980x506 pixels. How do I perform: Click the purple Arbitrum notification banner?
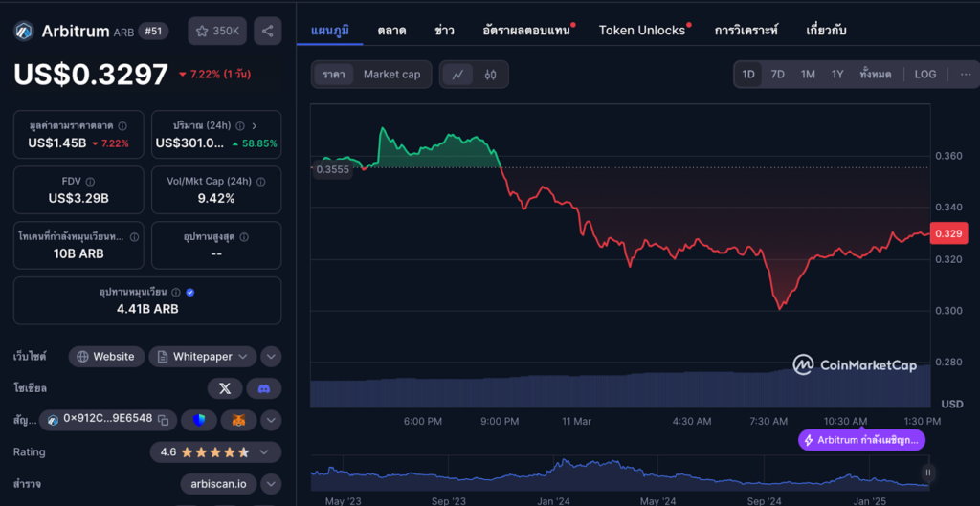861,440
